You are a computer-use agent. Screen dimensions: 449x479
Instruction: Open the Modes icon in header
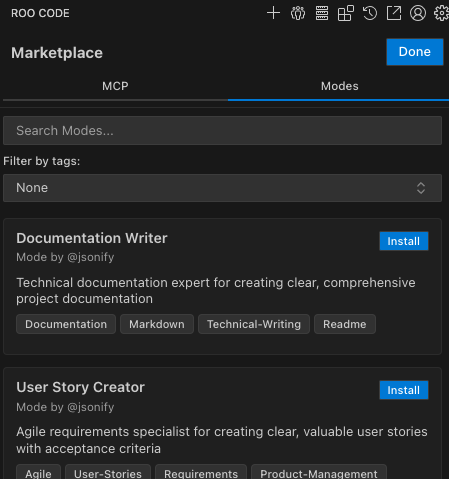[x=298, y=13]
